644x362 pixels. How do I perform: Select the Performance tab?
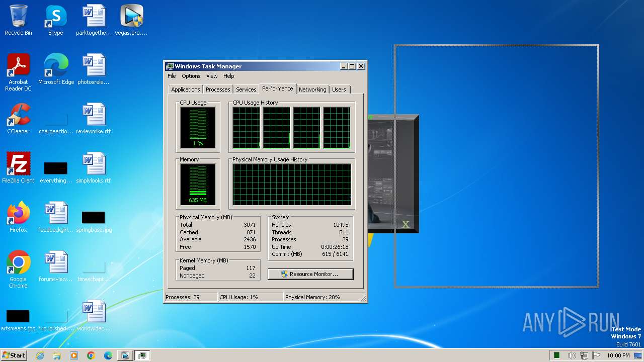[278, 88]
